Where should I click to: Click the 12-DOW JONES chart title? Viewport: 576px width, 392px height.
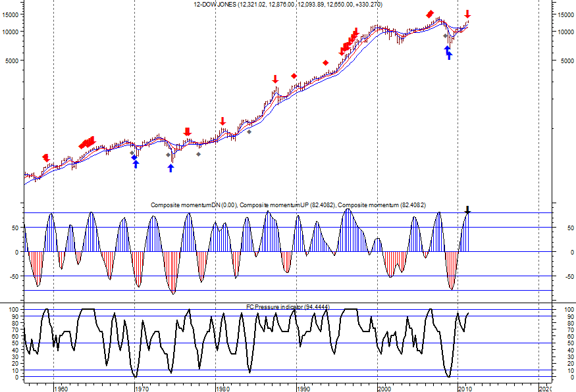tap(288, 5)
